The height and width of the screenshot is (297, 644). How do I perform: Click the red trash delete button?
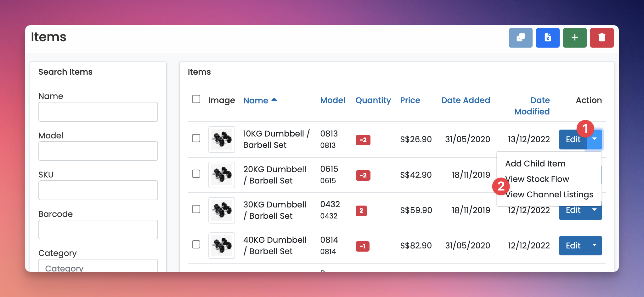(602, 38)
